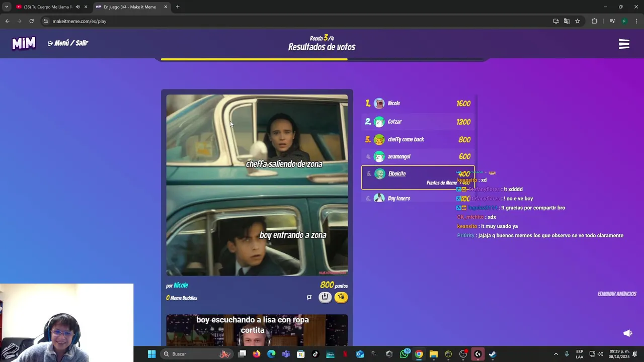Screen dimensions: 644x362
Task: Click the address bar URL field
Action: (297, 21)
